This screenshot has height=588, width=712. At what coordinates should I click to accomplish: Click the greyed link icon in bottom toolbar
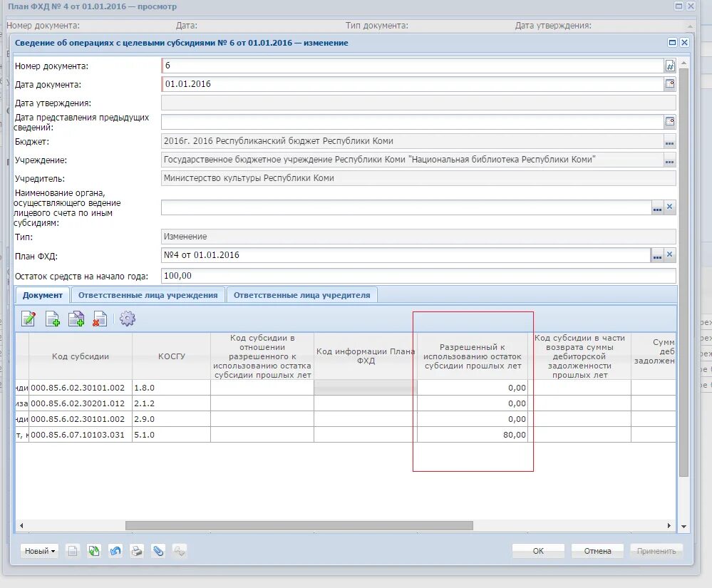click(180, 551)
